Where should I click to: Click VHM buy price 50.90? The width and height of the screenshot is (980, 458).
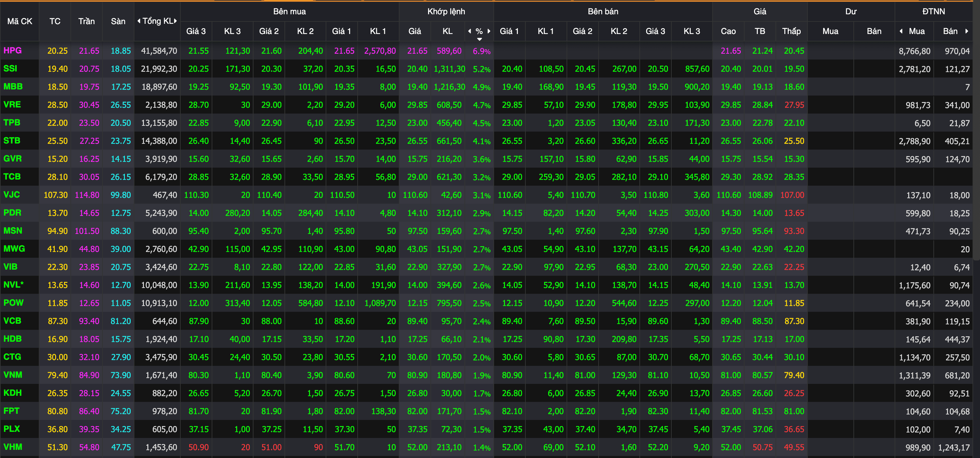(x=199, y=447)
